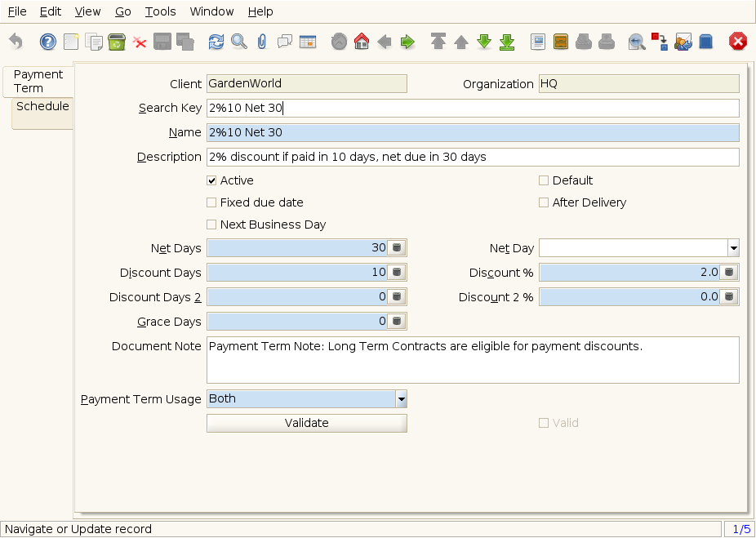Click the green forward arrow toolbar icon
This screenshot has width=756, height=538.
407,42
